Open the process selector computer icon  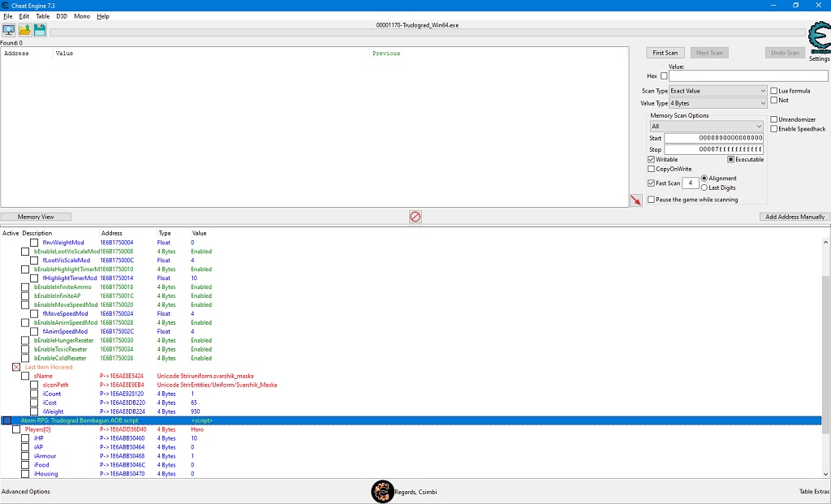point(9,31)
